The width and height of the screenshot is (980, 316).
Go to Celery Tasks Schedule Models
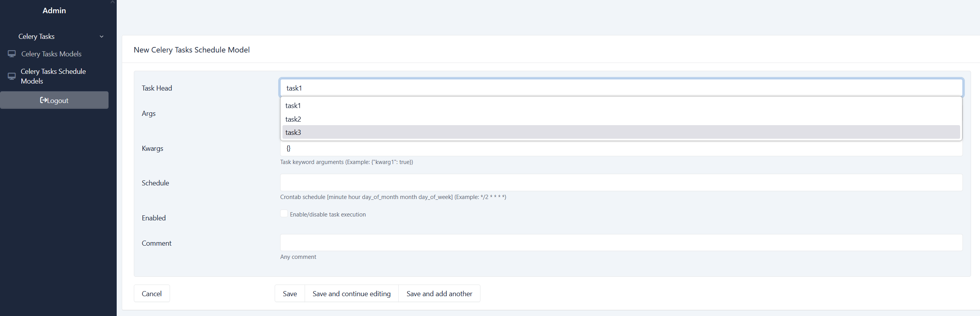pyautogui.click(x=53, y=76)
